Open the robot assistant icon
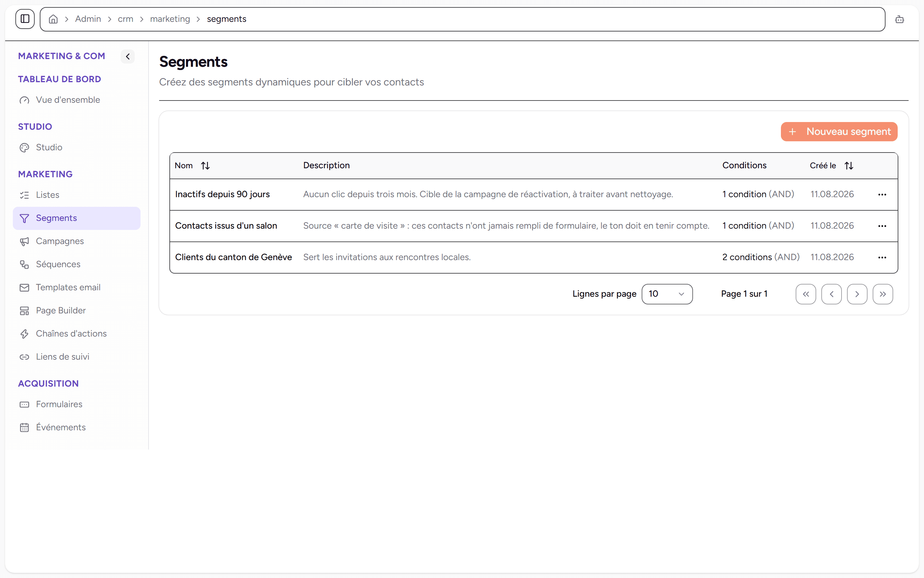924x578 pixels. 900,19
